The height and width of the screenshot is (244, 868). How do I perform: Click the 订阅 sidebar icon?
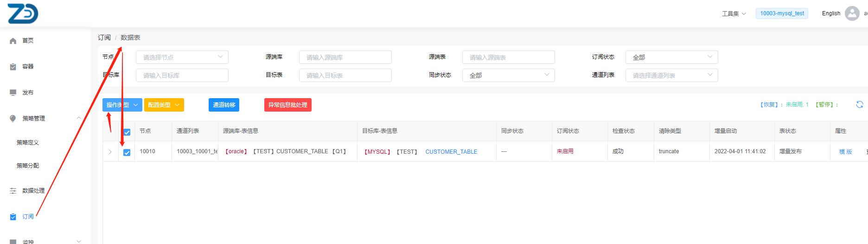(13, 217)
